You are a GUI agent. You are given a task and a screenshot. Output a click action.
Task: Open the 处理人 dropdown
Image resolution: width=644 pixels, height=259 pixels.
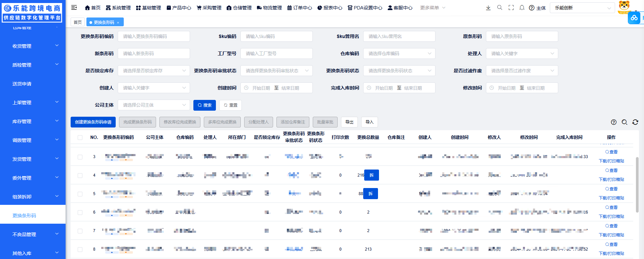522,53
